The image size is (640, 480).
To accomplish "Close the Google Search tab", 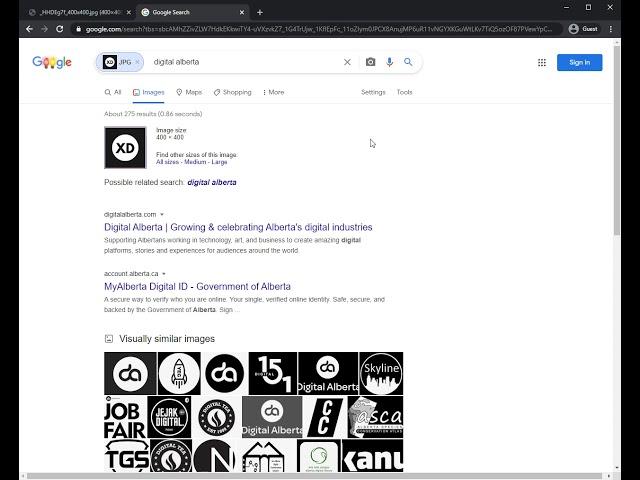I will (x=242, y=12).
